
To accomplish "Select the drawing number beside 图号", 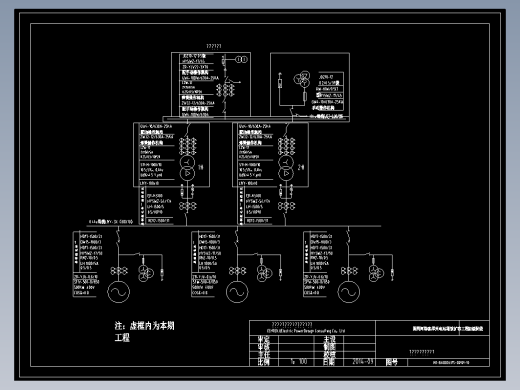I will tap(451, 362).
